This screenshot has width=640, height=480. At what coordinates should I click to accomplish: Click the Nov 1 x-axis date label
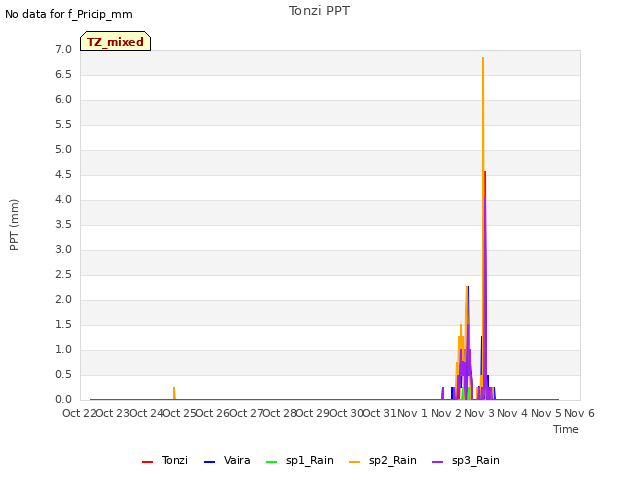click(412, 413)
